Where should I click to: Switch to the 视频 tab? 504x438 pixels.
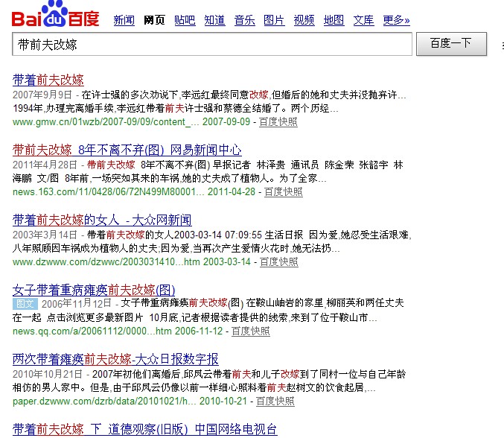(304, 20)
